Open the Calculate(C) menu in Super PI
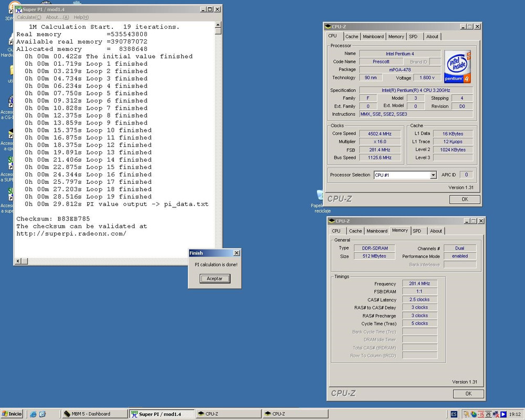 coord(29,17)
